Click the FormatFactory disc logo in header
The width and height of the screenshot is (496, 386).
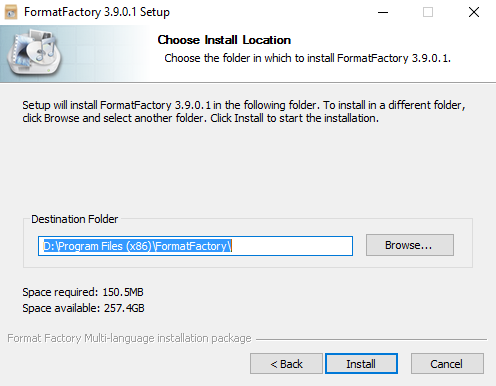(x=35, y=52)
